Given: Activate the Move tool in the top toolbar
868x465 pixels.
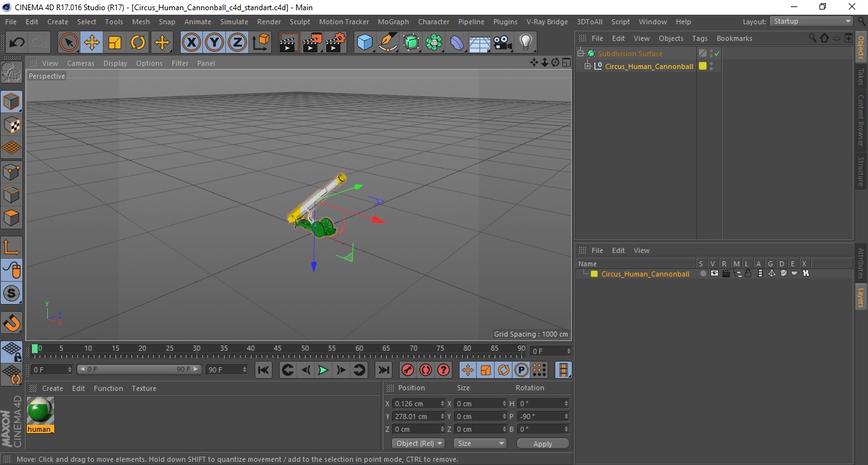Looking at the screenshot, I should (x=92, y=43).
